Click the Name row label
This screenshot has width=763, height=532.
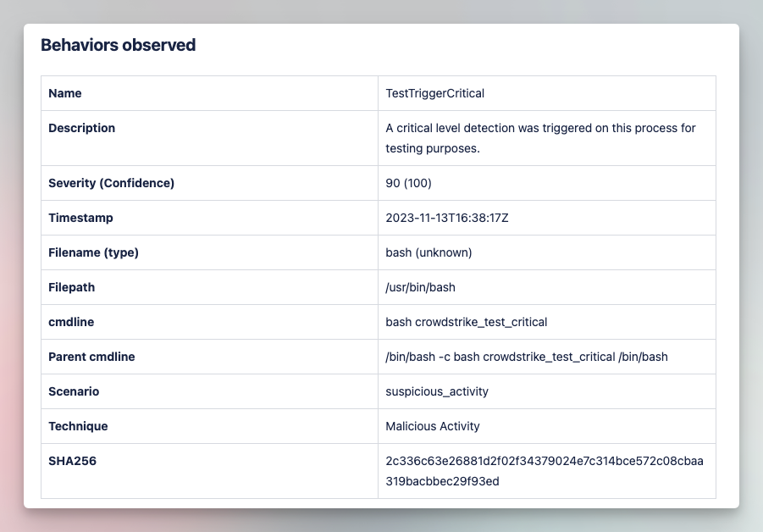64,93
